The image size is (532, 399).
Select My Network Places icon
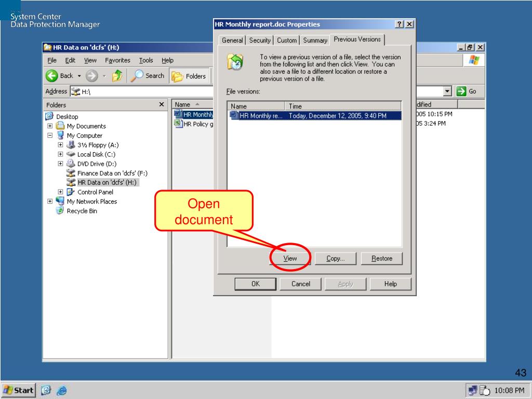pyautogui.click(x=60, y=201)
